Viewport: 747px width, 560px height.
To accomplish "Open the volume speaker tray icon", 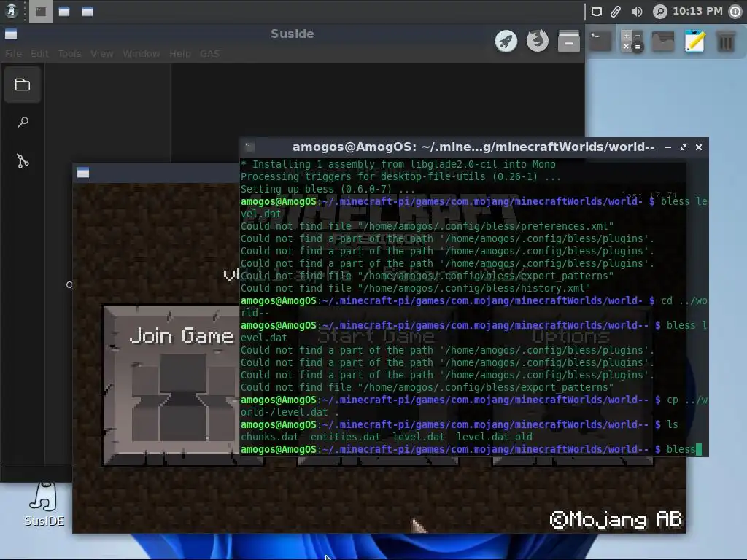I will 637,12.
